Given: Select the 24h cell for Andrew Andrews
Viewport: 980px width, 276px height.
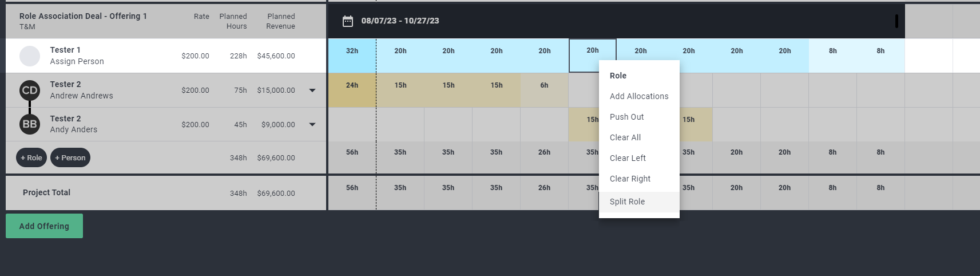Looking at the screenshot, I should [352, 90].
